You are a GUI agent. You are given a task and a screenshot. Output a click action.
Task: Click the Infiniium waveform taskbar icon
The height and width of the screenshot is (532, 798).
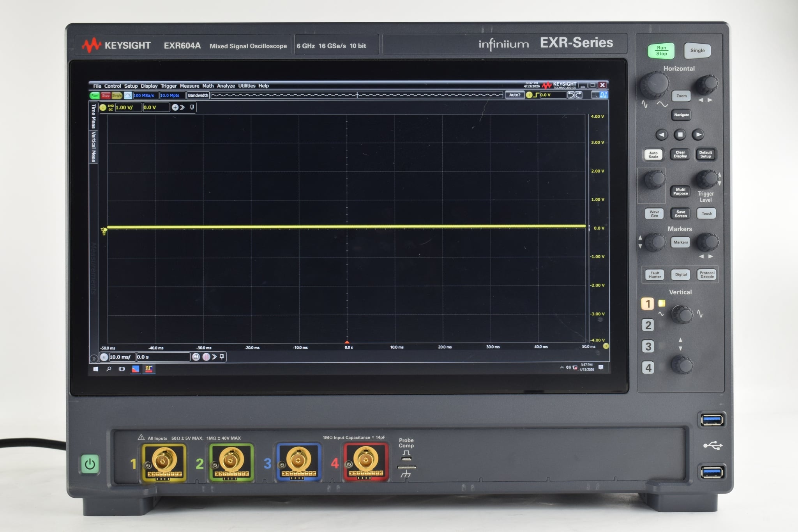click(x=149, y=369)
